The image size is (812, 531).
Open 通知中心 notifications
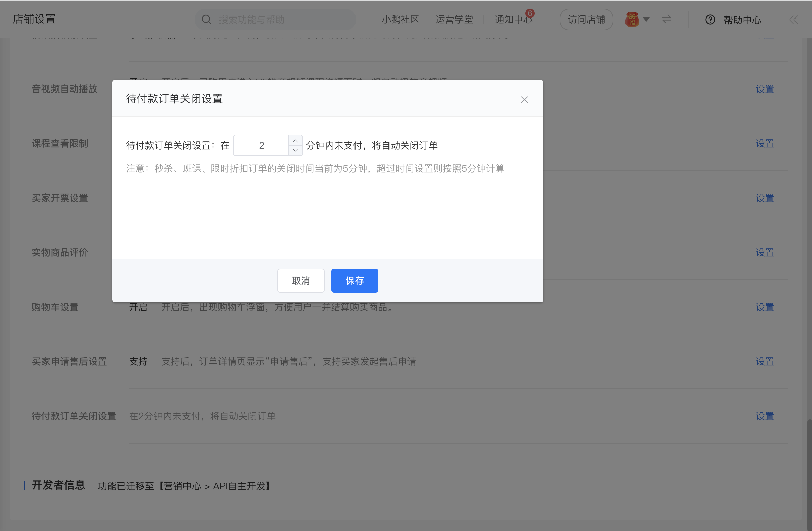coord(513,20)
